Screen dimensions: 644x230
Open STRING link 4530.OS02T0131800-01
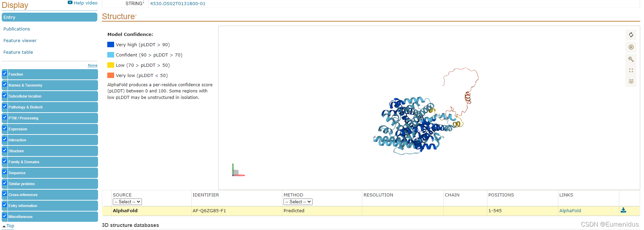pyautogui.click(x=178, y=4)
